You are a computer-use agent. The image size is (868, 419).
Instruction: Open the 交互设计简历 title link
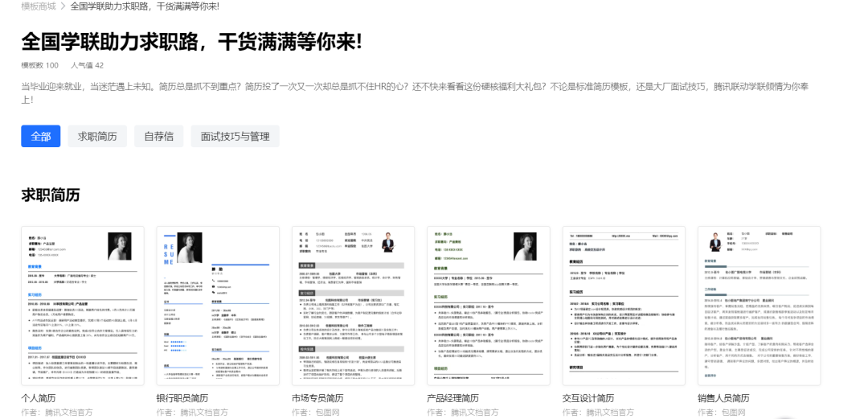(588, 398)
